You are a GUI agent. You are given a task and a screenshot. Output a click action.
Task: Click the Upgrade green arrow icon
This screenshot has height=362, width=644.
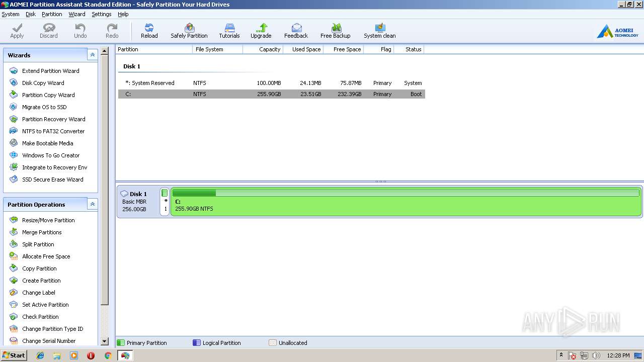(261, 28)
